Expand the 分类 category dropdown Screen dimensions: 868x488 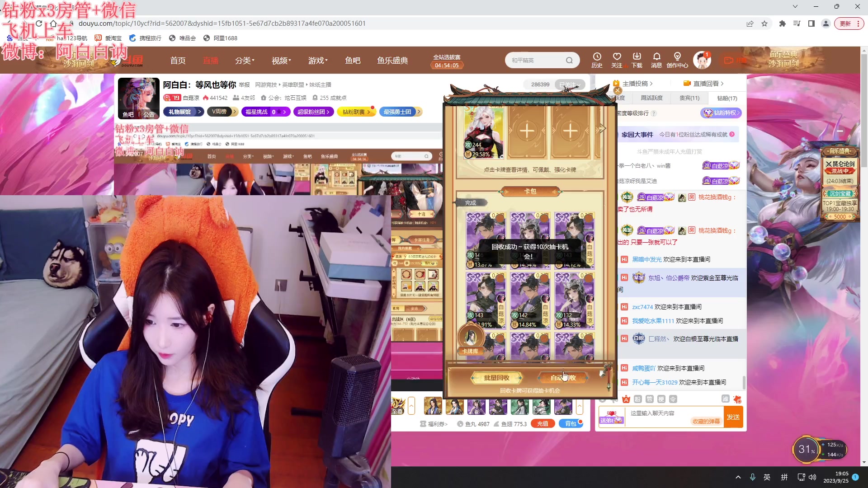pos(244,60)
